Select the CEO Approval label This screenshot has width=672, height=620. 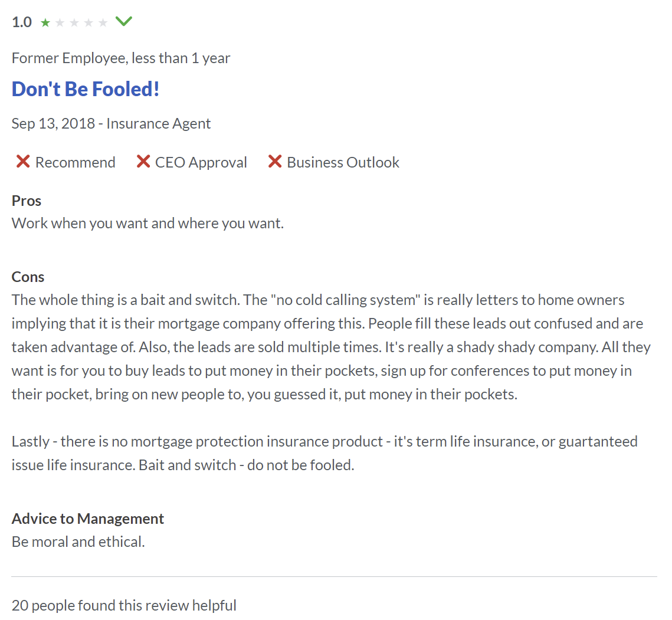click(x=201, y=162)
